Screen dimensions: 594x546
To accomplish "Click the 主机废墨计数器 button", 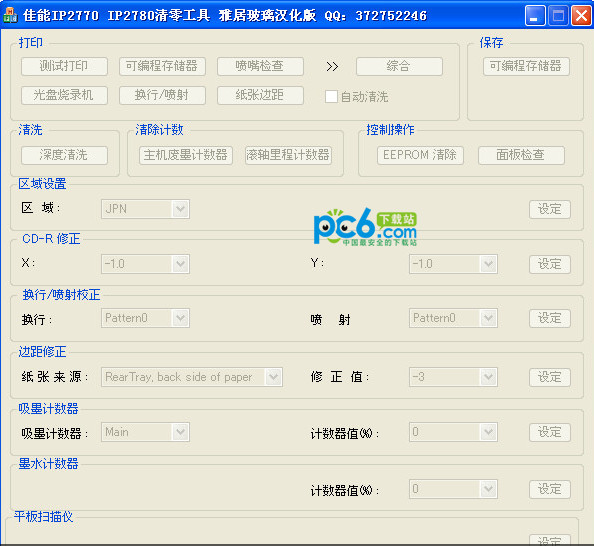I will click(x=186, y=155).
